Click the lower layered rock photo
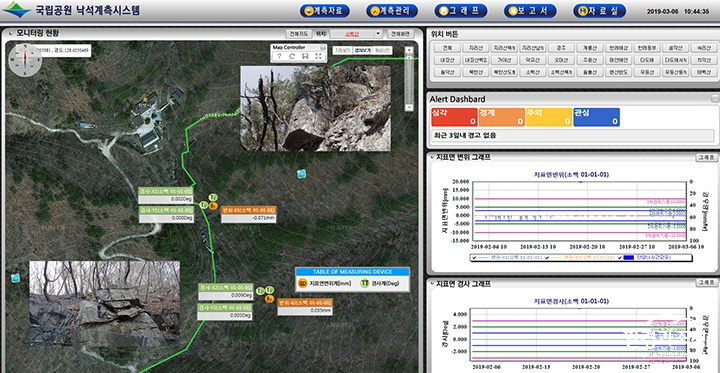Image resolution: width=720 pixels, height=373 pixels. click(x=104, y=303)
